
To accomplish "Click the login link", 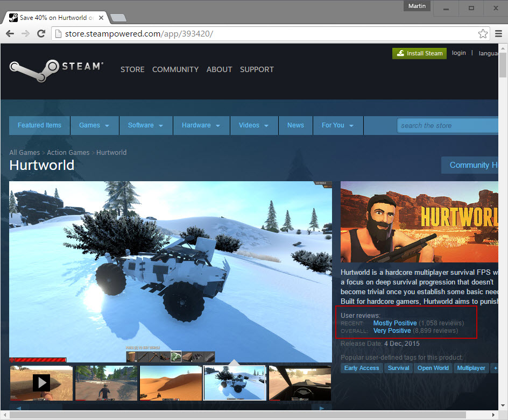I will tap(458, 53).
